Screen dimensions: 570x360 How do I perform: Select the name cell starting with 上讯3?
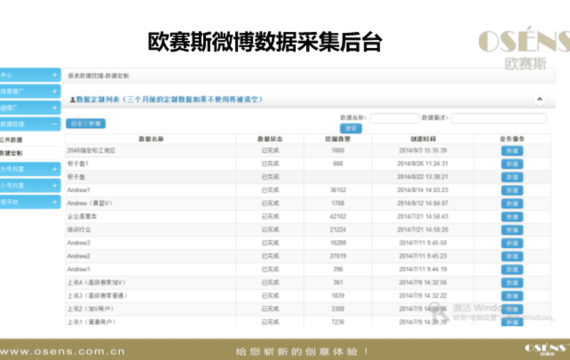coord(97,296)
